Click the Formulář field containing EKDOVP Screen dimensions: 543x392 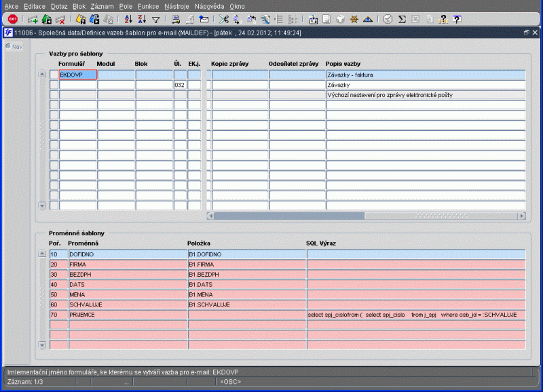[x=78, y=75]
